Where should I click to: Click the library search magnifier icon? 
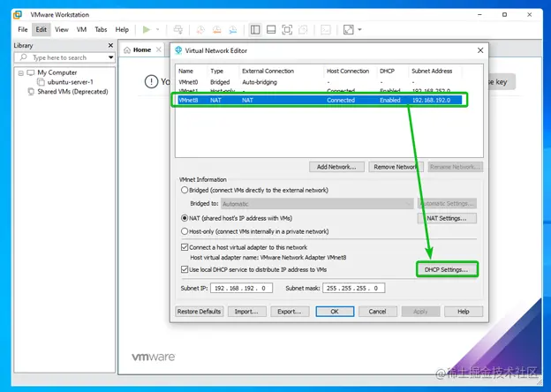coord(24,57)
